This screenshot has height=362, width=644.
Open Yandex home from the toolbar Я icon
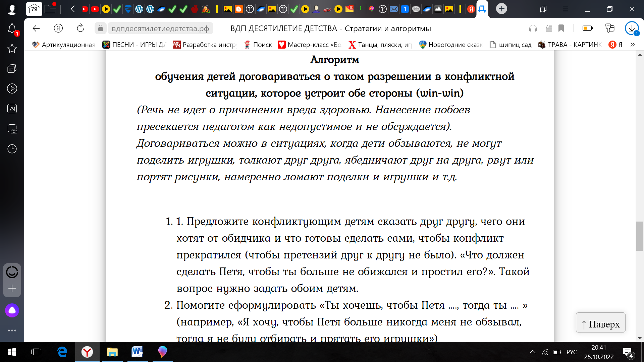58,28
